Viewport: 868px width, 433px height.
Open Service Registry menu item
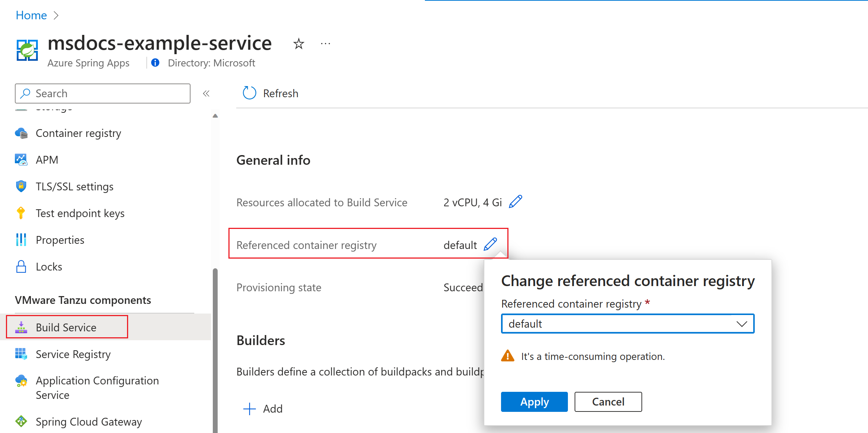[x=73, y=354]
